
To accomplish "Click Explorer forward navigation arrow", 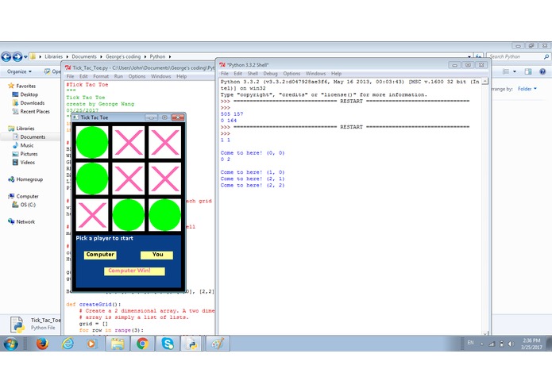I will [x=17, y=56].
